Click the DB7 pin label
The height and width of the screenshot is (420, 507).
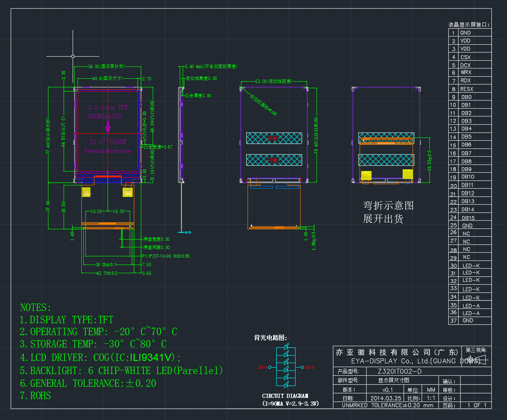(466, 153)
